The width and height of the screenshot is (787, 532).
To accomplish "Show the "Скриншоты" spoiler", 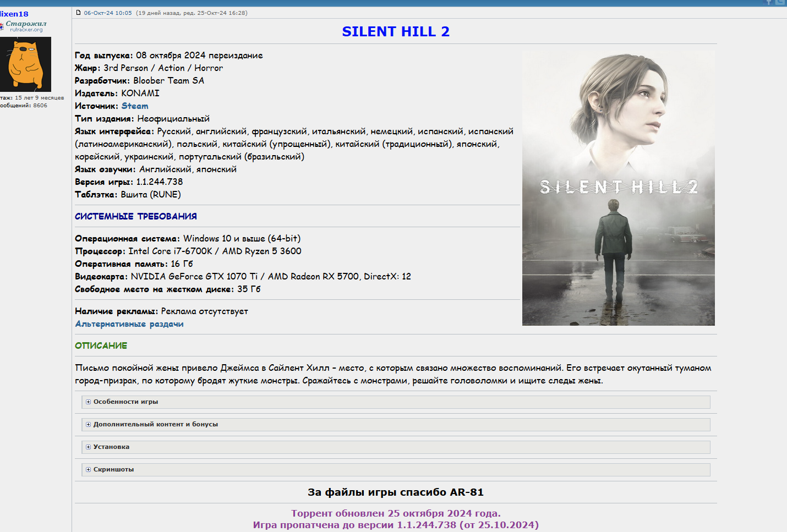I will [x=396, y=470].
